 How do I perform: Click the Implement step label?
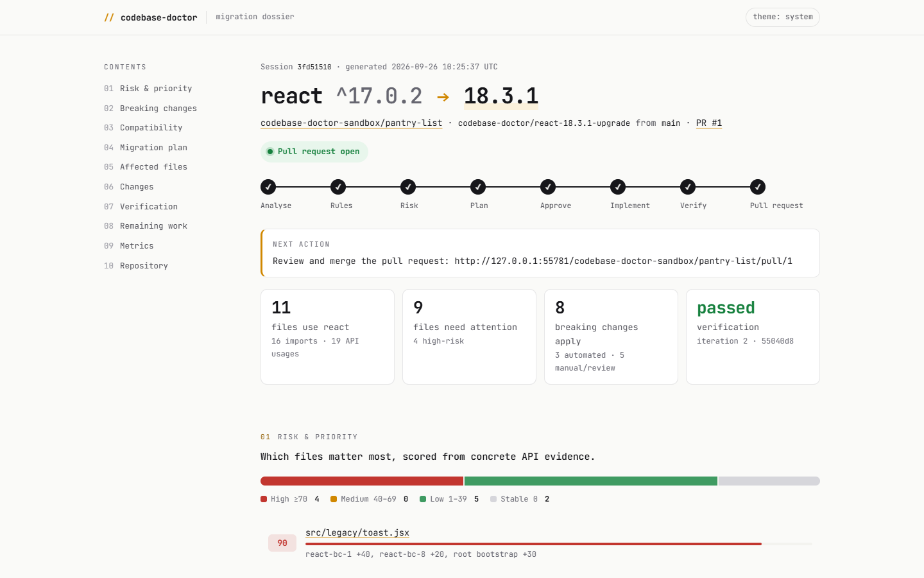tap(630, 206)
